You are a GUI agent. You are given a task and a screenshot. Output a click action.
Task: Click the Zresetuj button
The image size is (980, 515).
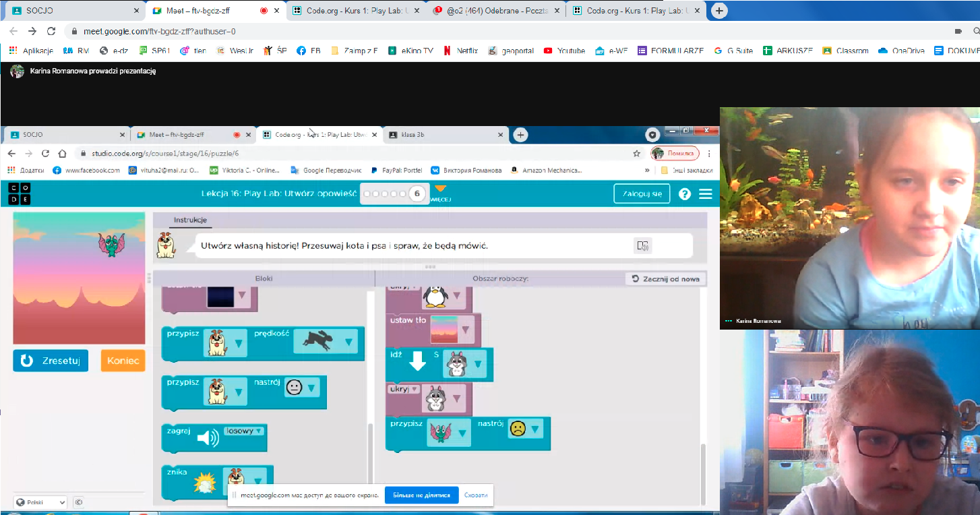pyautogui.click(x=51, y=361)
